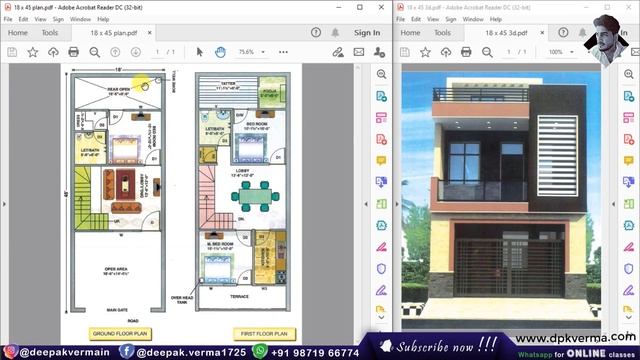
Task: Select the 18 x 45 plan.pdf tab
Action: (x=114, y=33)
